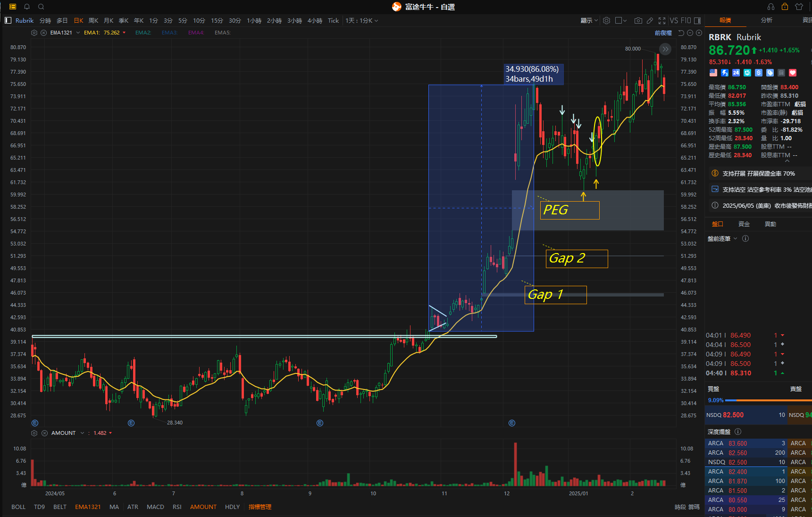812x517 pixels.
Task: Toggle the MACD indicator
Action: click(x=155, y=507)
